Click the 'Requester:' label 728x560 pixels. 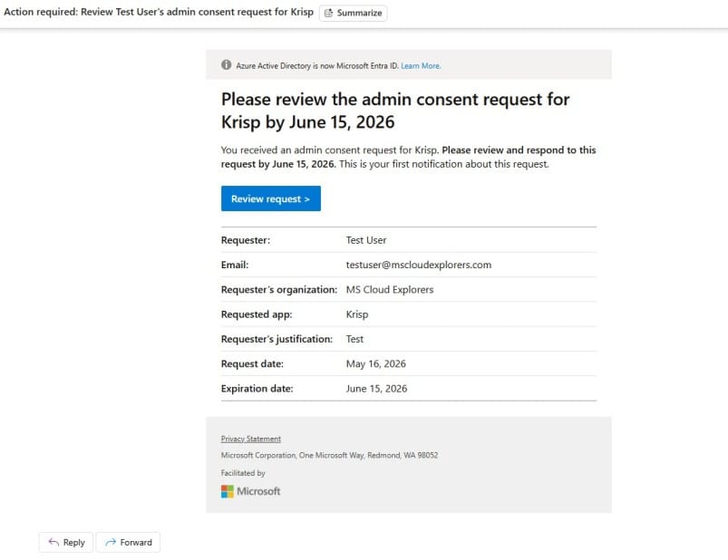pos(245,240)
